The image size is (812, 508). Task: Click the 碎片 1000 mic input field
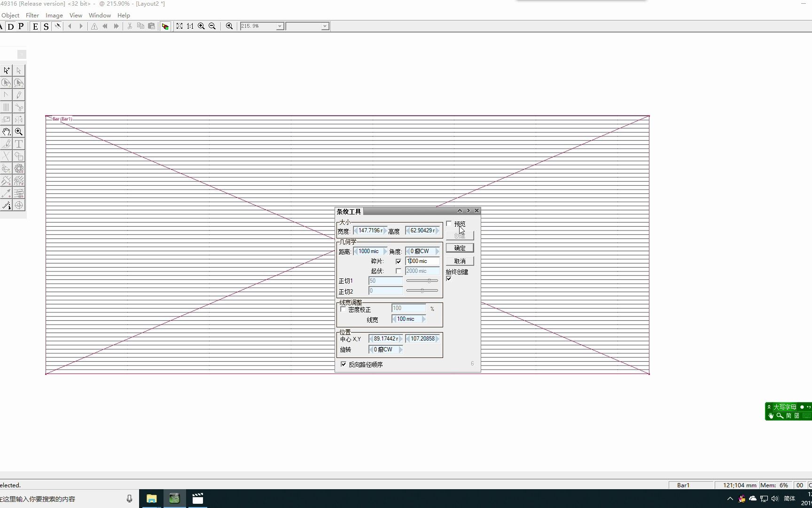[422, 261]
